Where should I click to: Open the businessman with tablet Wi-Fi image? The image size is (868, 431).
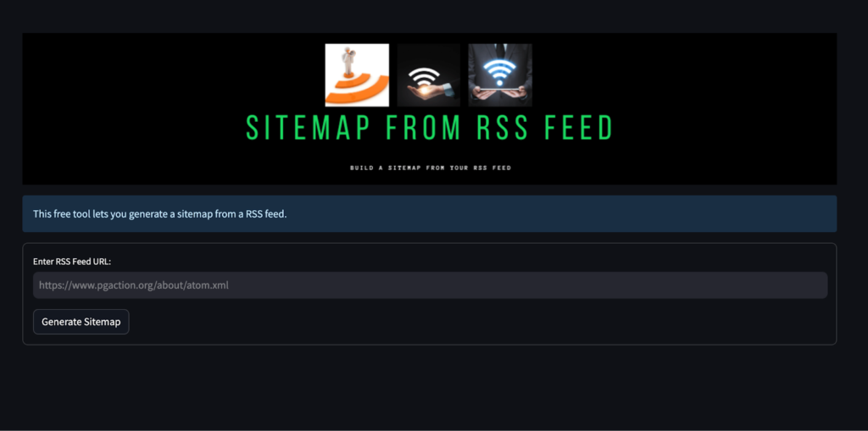[500, 75]
